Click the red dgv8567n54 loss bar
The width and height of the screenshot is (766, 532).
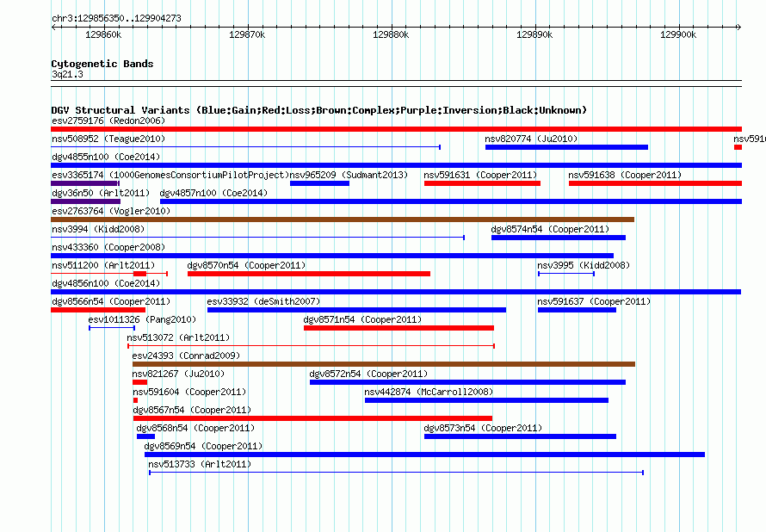[312, 418]
